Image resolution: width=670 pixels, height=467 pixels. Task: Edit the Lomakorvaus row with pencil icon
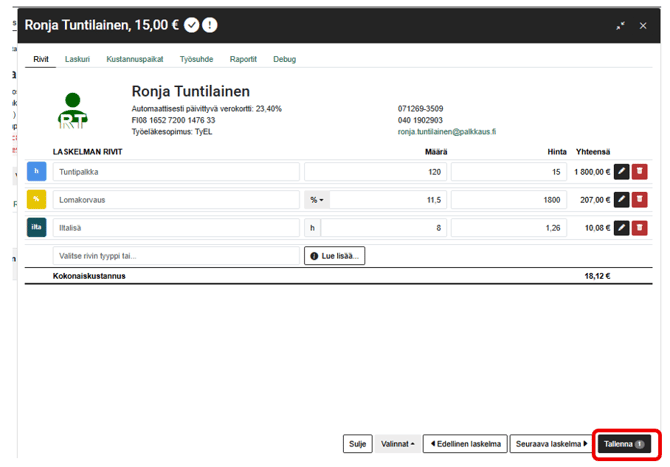tap(621, 200)
